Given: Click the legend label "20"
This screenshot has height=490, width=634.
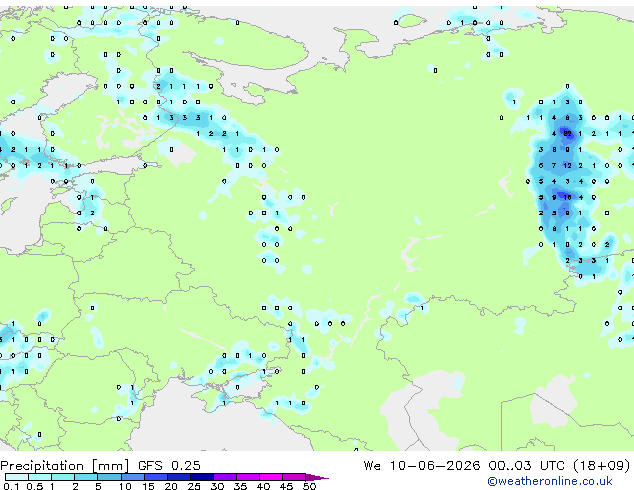Looking at the screenshot, I should (x=171, y=486).
